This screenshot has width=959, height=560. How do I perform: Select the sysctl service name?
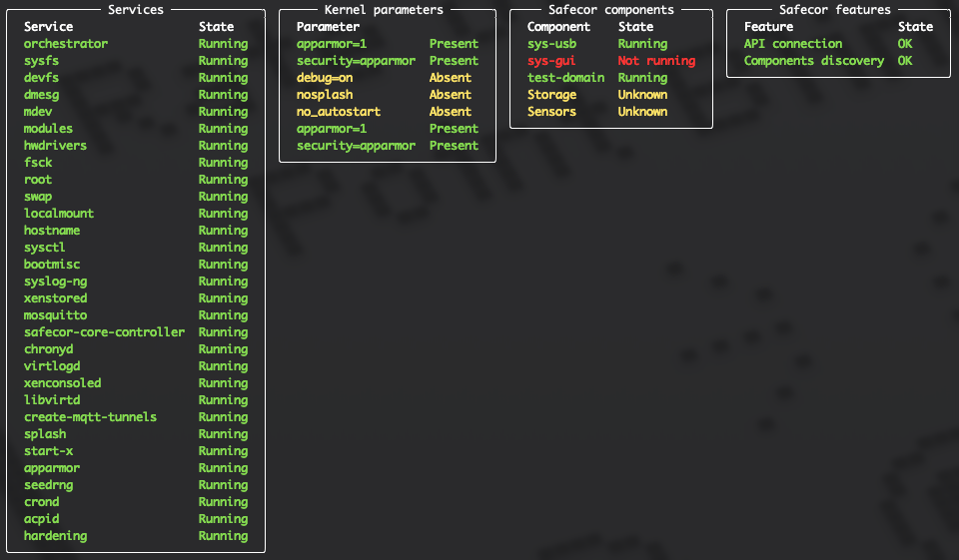tap(45, 248)
